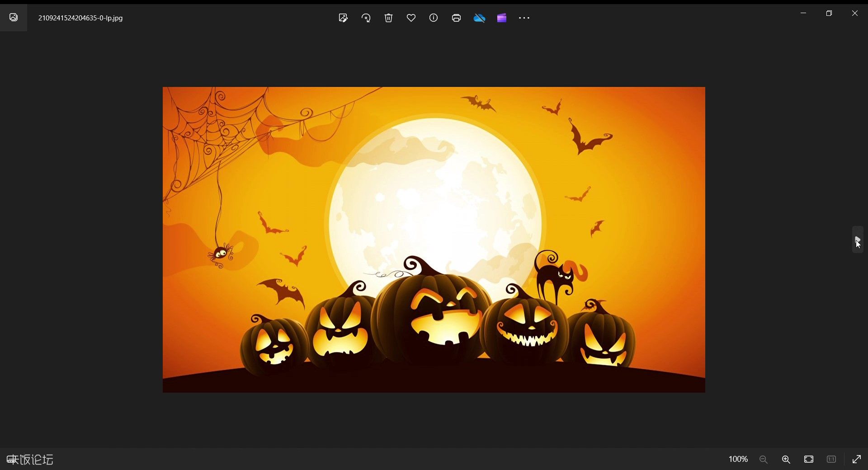
Task: Toggle full screen mode with diagonal arrows
Action: [857, 459]
